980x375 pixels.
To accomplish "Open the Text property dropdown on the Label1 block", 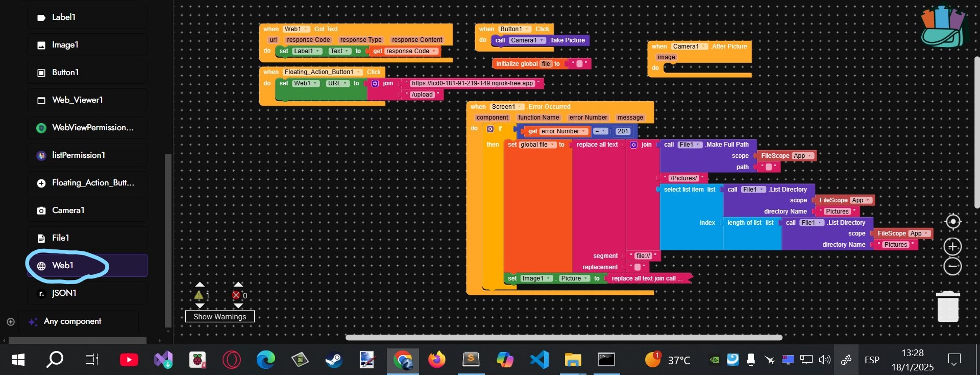I will (339, 51).
